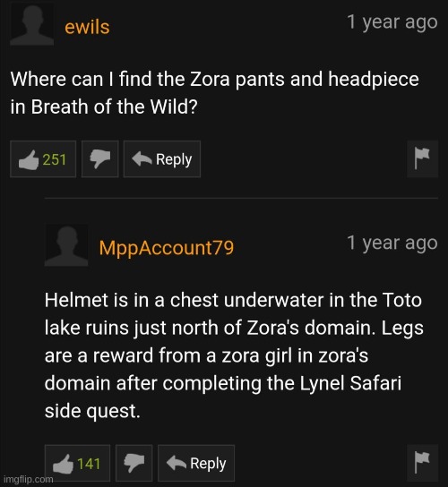This screenshot has height=487, width=448.
Task: Click the timestamp on ewils' comment
Action: pyautogui.click(x=392, y=22)
